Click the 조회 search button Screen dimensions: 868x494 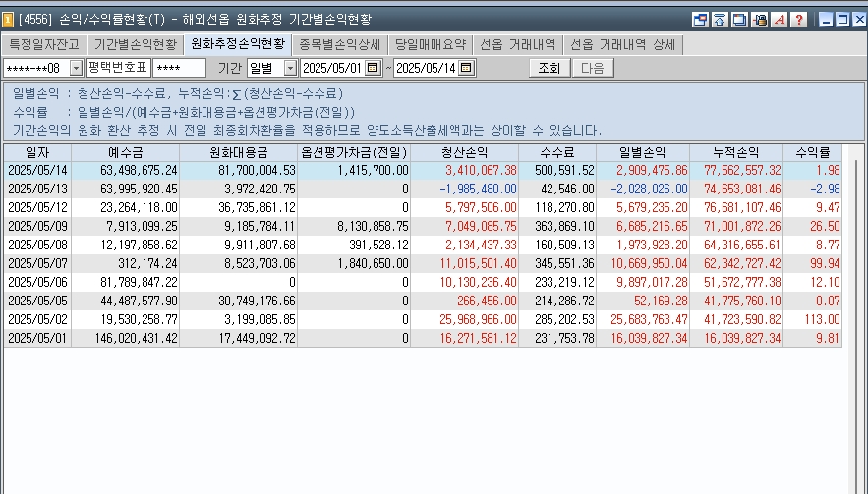(550, 68)
